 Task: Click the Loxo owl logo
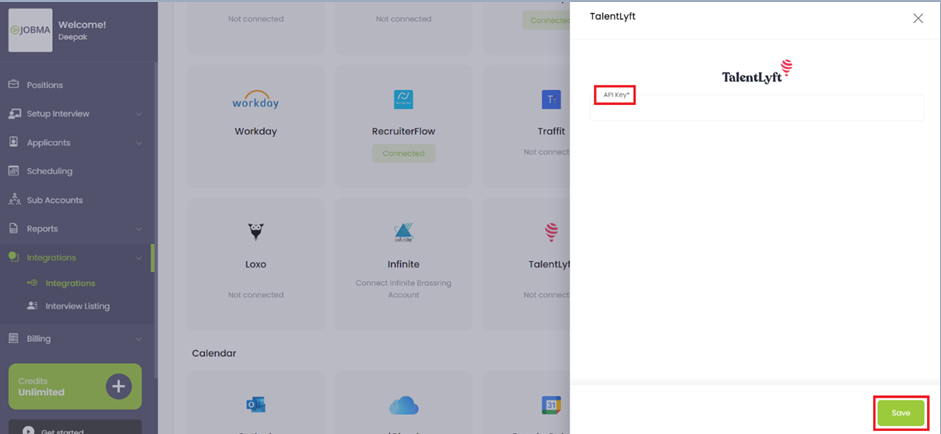click(256, 232)
